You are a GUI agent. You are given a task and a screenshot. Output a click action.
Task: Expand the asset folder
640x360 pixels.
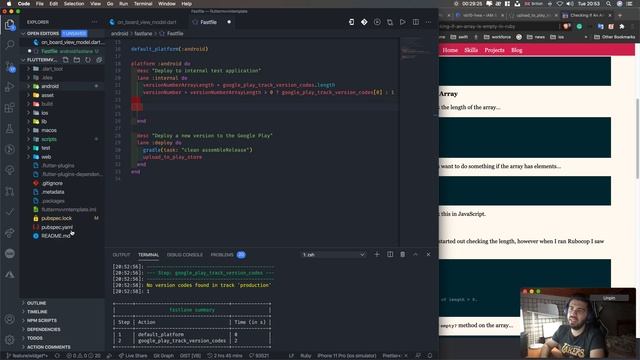point(47,95)
